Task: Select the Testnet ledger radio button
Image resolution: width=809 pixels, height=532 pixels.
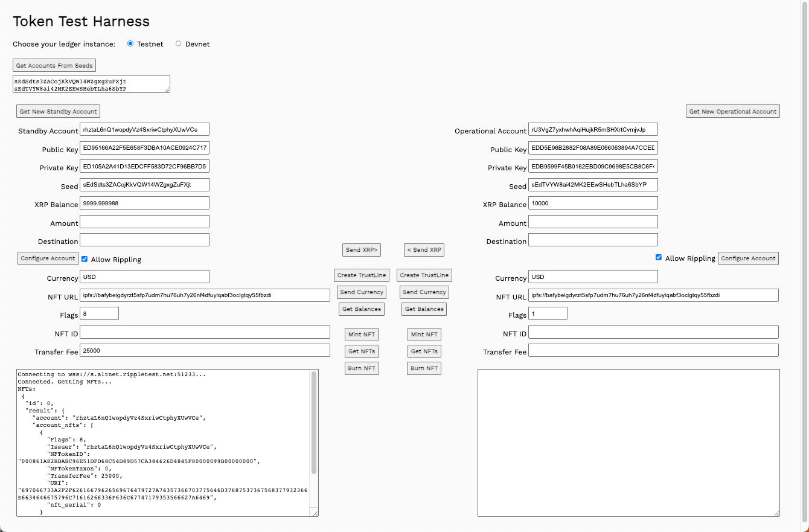Action: coord(130,43)
